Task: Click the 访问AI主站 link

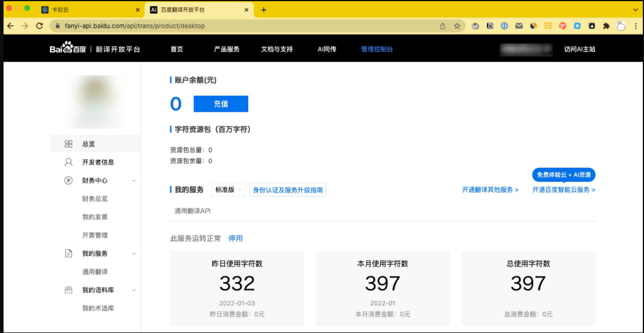Action: [580, 49]
